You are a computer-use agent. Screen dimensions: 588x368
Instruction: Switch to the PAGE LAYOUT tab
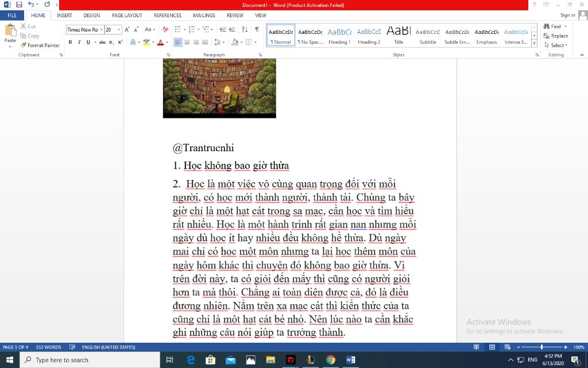coord(127,16)
